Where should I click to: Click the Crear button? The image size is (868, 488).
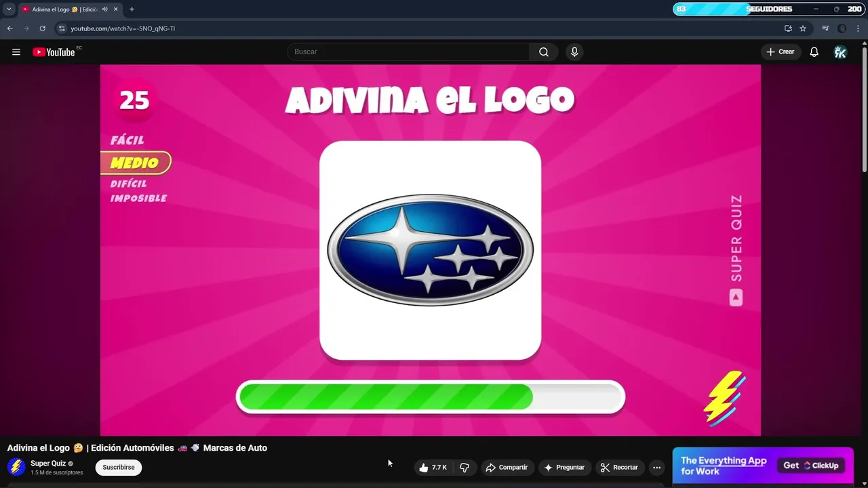781,52
